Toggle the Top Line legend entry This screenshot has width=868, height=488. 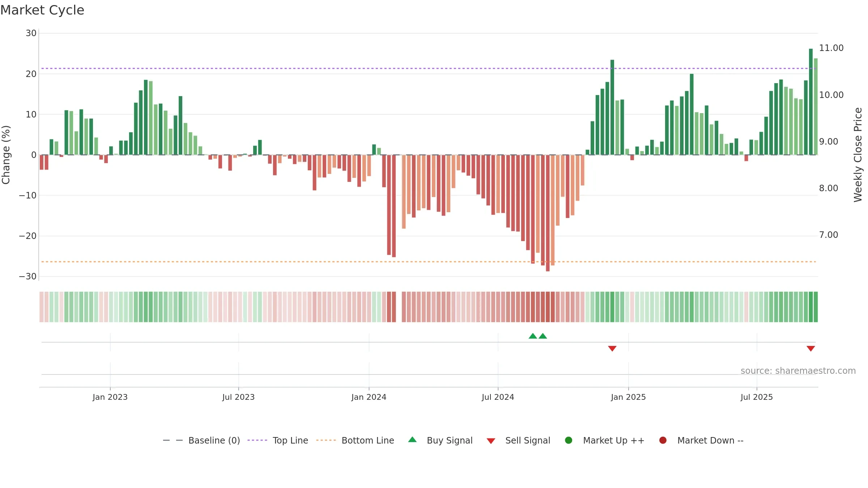coord(278,440)
